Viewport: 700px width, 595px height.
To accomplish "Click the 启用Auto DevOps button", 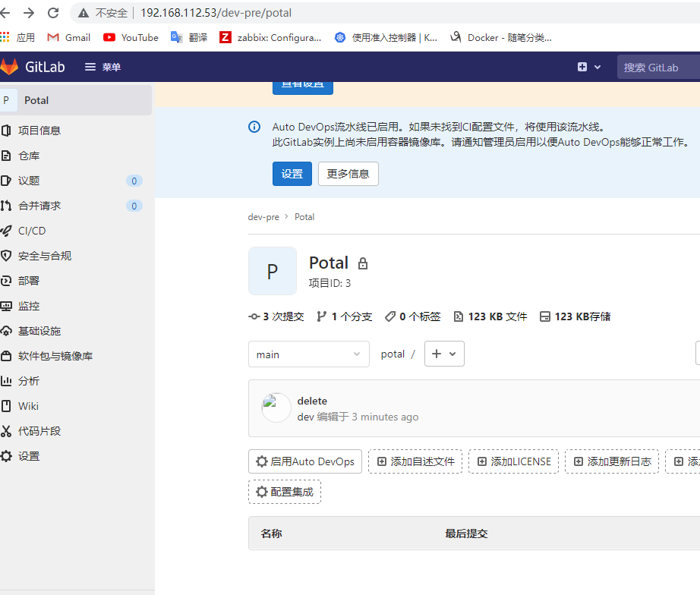I will [304, 461].
